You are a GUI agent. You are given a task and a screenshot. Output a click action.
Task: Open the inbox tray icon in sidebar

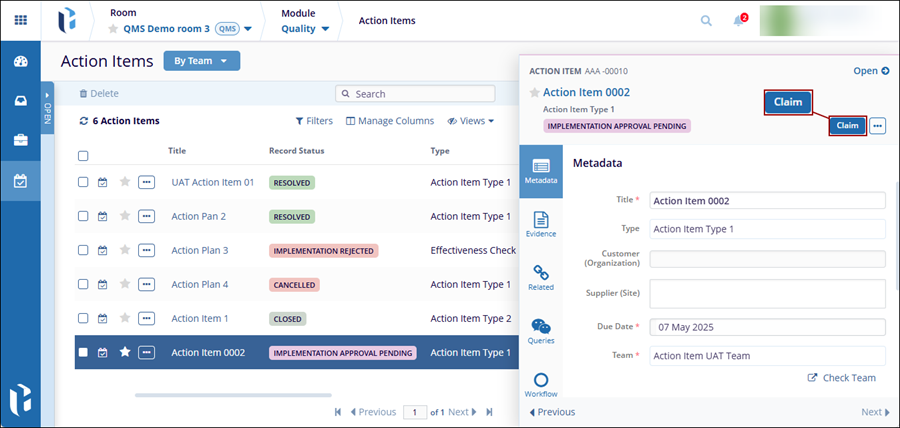click(20, 100)
